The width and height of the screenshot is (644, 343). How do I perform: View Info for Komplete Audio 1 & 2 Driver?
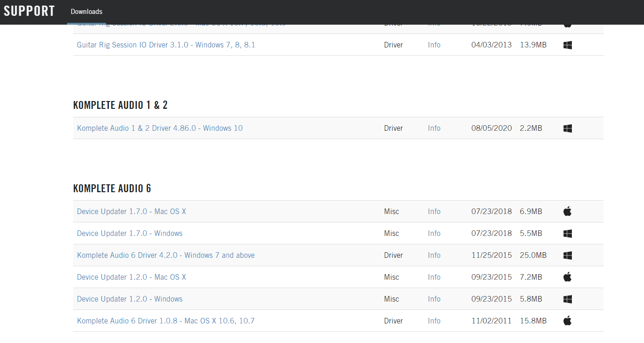pyautogui.click(x=434, y=128)
